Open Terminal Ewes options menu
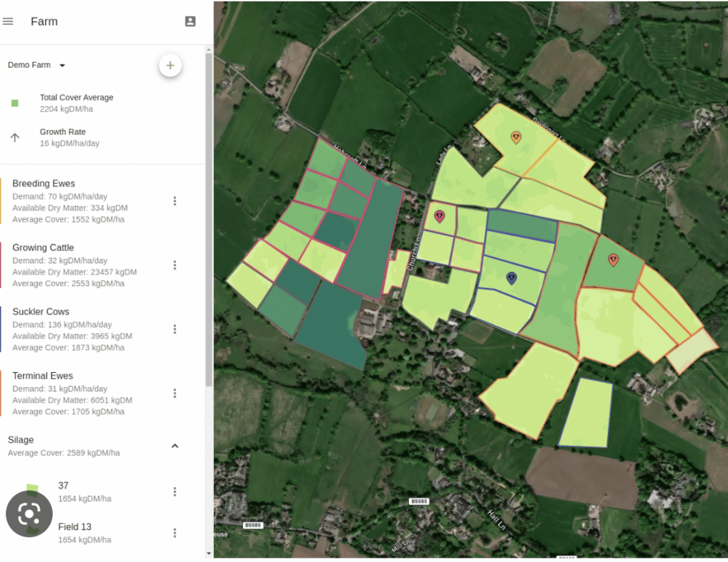The width and height of the screenshot is (728, 562). coord(175,393)
